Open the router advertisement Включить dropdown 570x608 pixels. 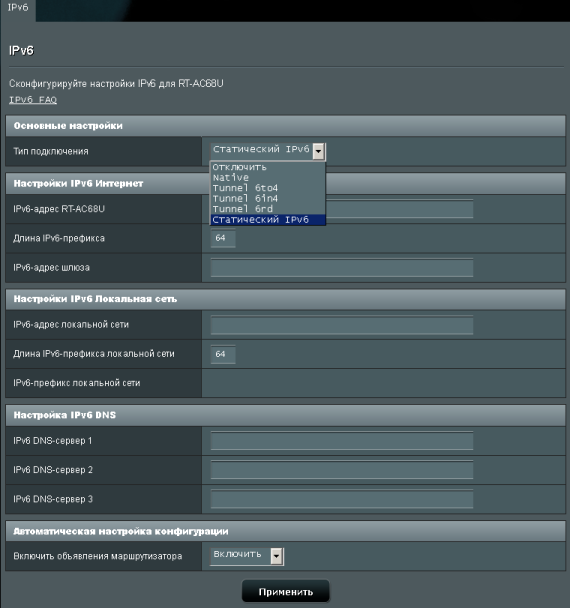click(x=247, y=556)
